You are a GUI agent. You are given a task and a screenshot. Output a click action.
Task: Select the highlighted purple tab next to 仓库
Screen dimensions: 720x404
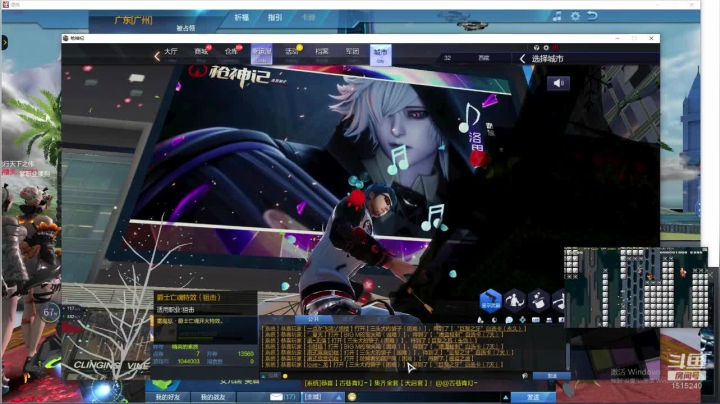click(x=261, y=54)
